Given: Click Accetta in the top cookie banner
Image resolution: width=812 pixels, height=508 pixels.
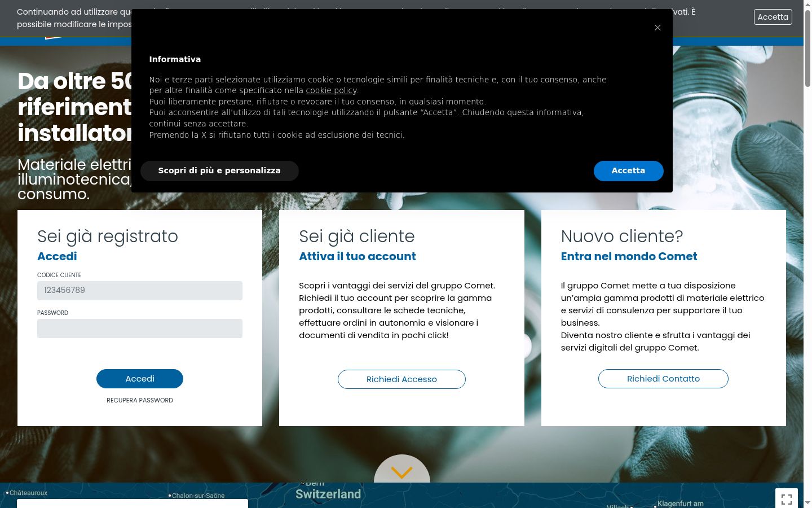Looking at the screenshot, I should pos(773,17).
